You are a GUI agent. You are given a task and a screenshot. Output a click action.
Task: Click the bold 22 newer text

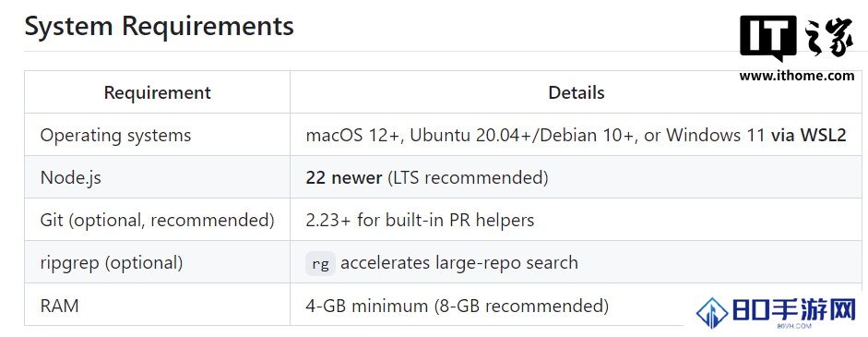click(344, 178)
